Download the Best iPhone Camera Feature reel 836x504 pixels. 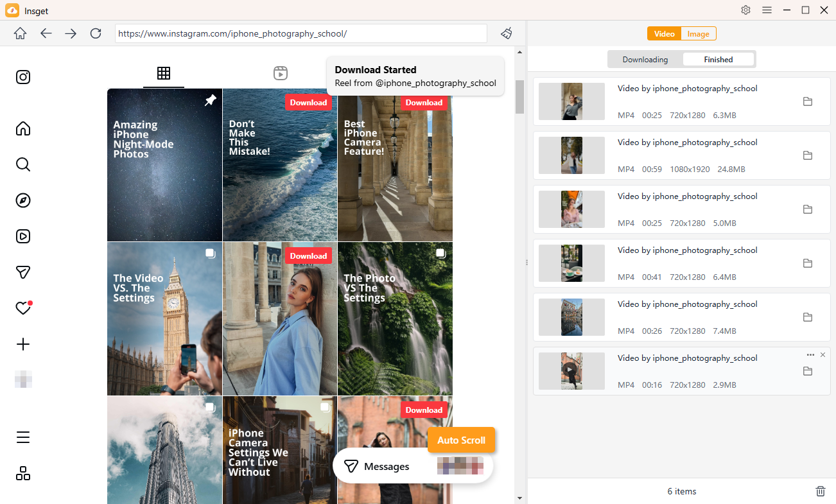pyautogui.click(x=424, y=102)
